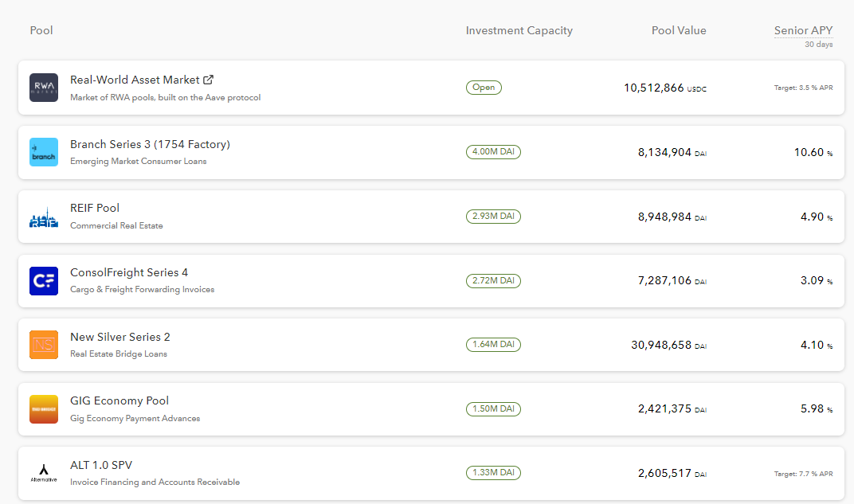
Task: Click 'Cargo & Freight Forwarding Invoices' subtitle
Action: (x=142, y=290)
